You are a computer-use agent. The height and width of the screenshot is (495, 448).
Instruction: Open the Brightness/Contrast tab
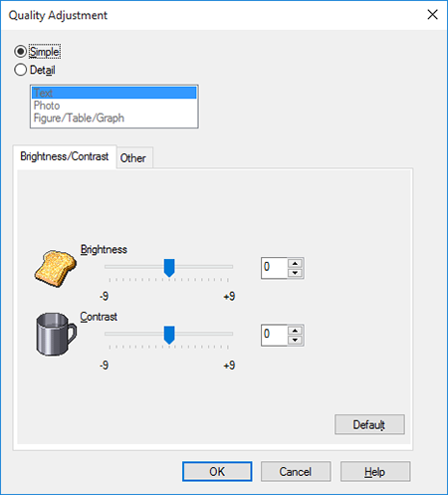tap(65, 156)
